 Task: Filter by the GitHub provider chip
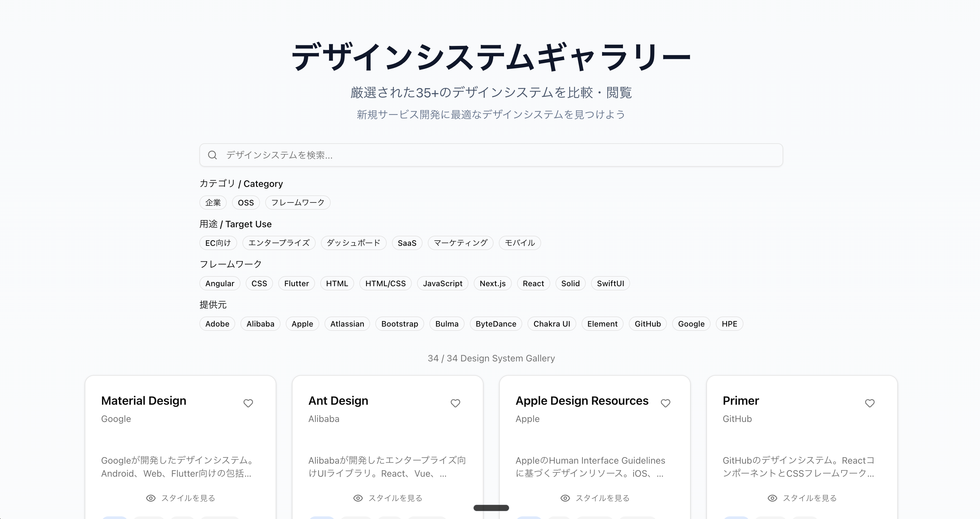[647, 324]
